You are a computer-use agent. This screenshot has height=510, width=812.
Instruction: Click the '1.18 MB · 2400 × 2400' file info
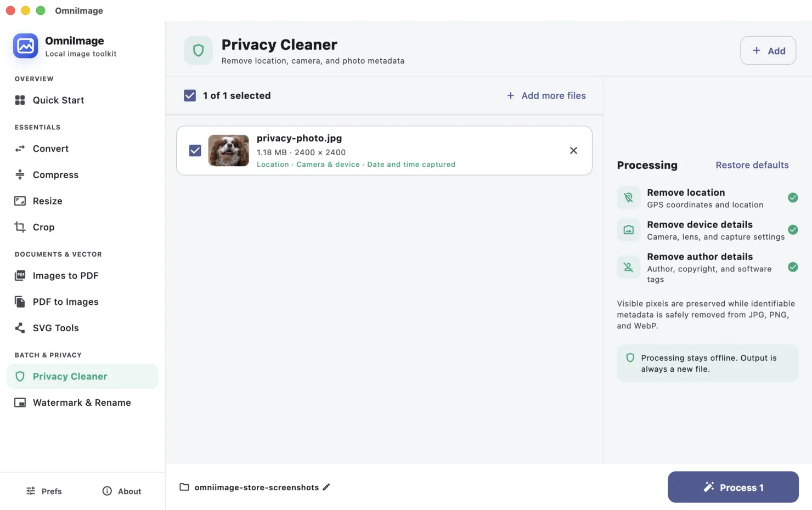[x=301, y=152]
